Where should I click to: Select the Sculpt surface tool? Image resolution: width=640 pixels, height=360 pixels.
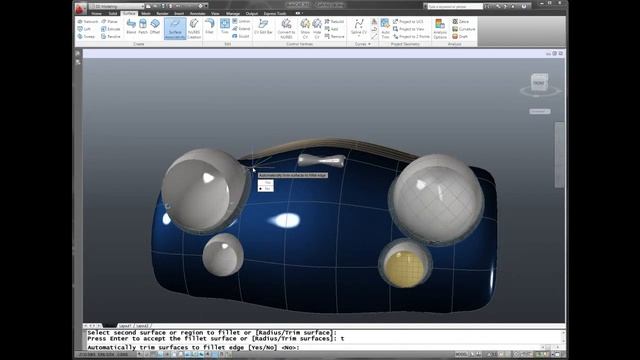(240, 36)
